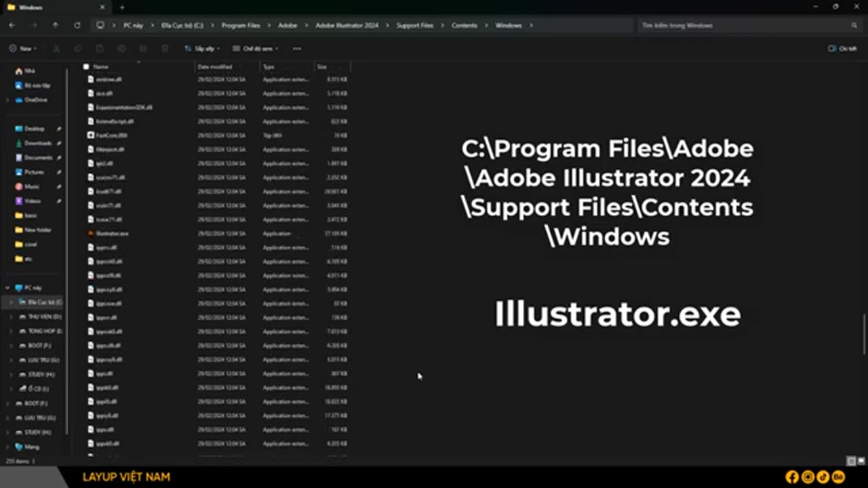Image resolution: width=868 pixels, height=488 pixels.
Task: Open the Sắp xếp sort dropdown
Action: [x=202, y=49]
